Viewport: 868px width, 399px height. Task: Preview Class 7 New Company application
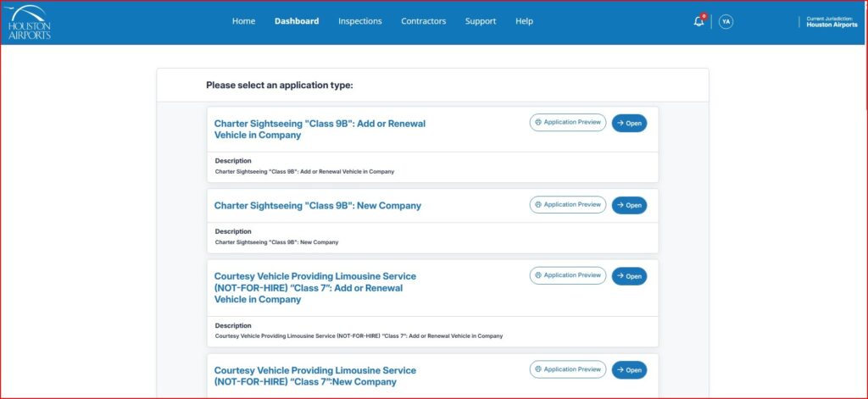pos(568,369)
